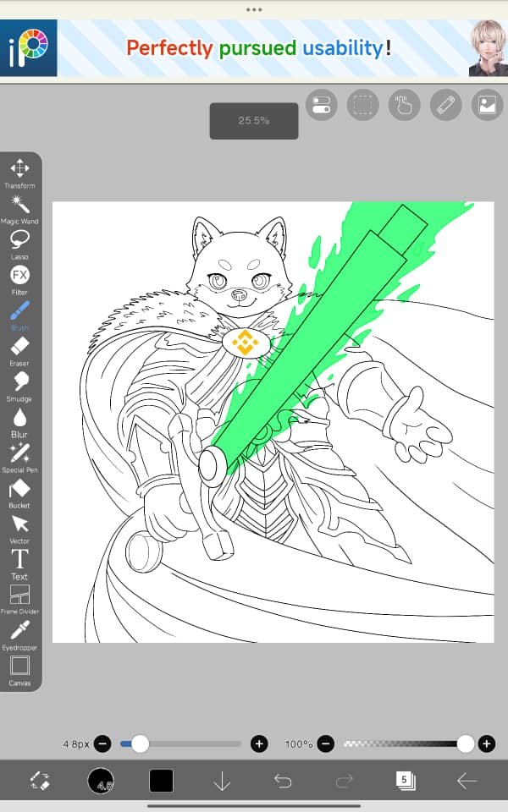Select the Eyedropper tool
Screen dimensions: 508x812
(19, 635)
